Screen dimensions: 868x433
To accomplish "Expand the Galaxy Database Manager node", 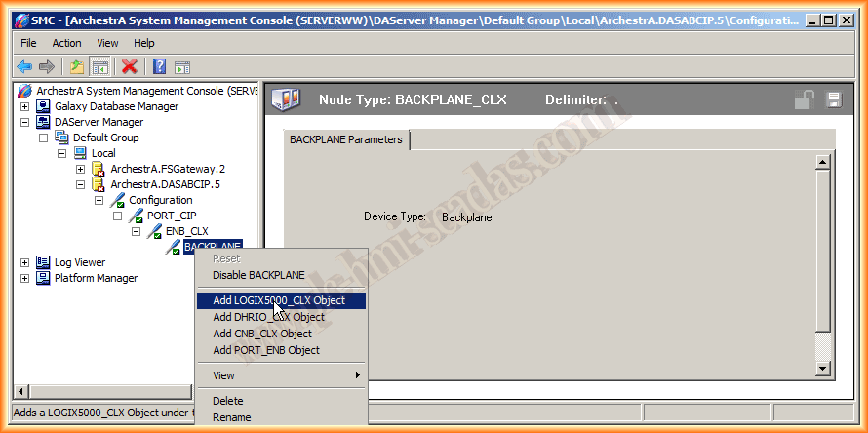I will coord(25,106).
